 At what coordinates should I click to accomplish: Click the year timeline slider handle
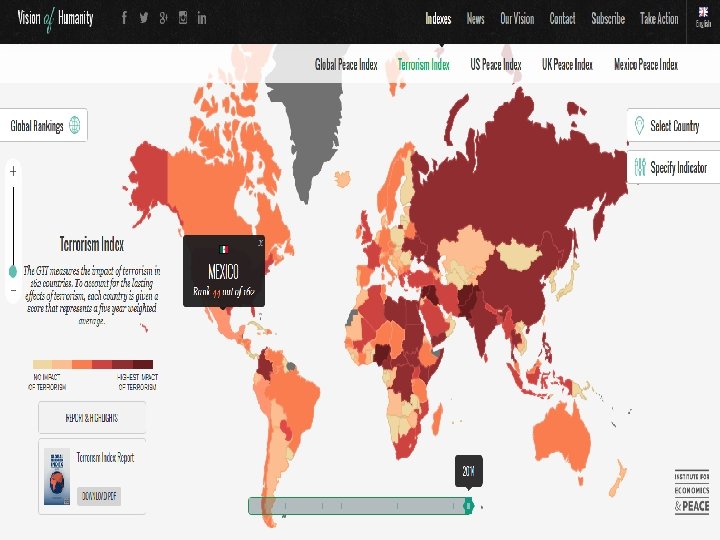click(468, 506)
